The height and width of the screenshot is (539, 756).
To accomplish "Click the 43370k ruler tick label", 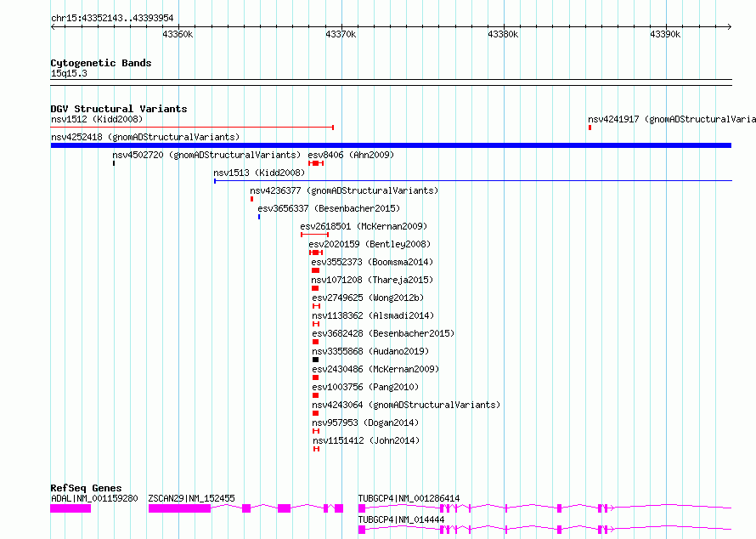I will point(341,34).
